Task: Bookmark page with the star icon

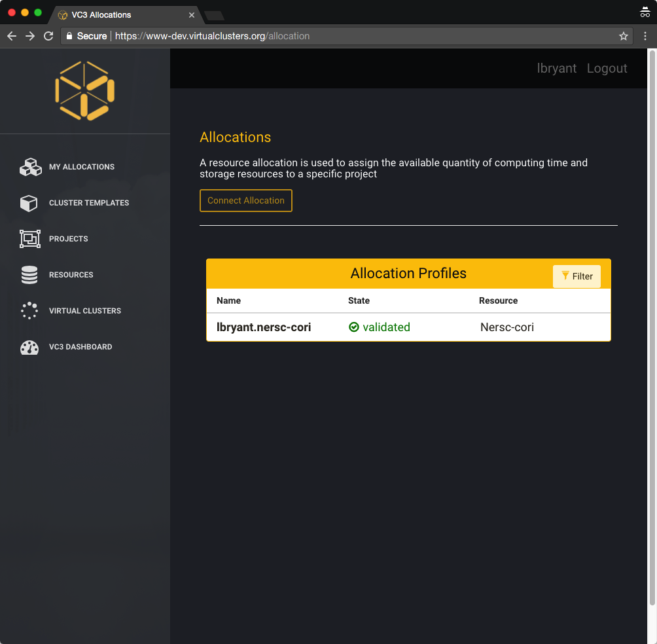Action: [x=624, y=36]
